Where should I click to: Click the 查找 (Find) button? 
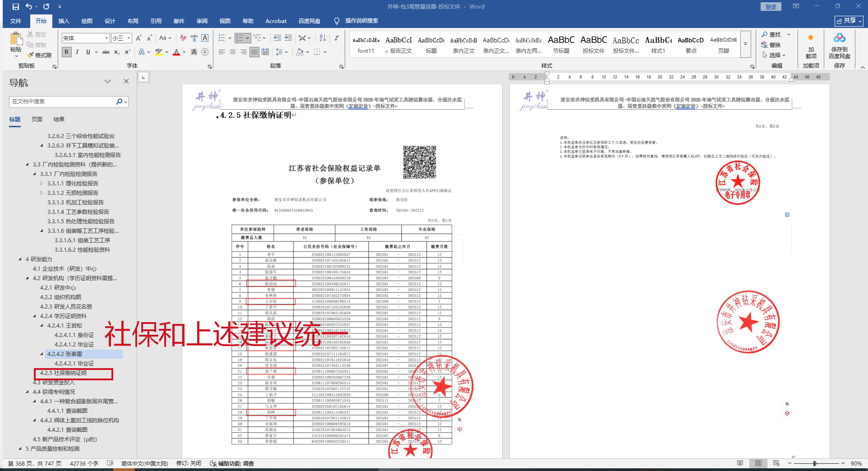click(771, 34)
